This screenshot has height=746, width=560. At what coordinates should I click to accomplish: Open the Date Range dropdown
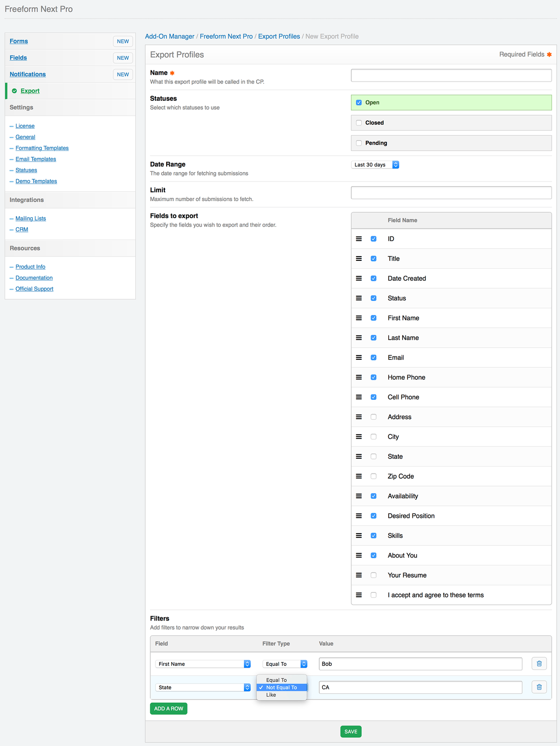(375, 165)
